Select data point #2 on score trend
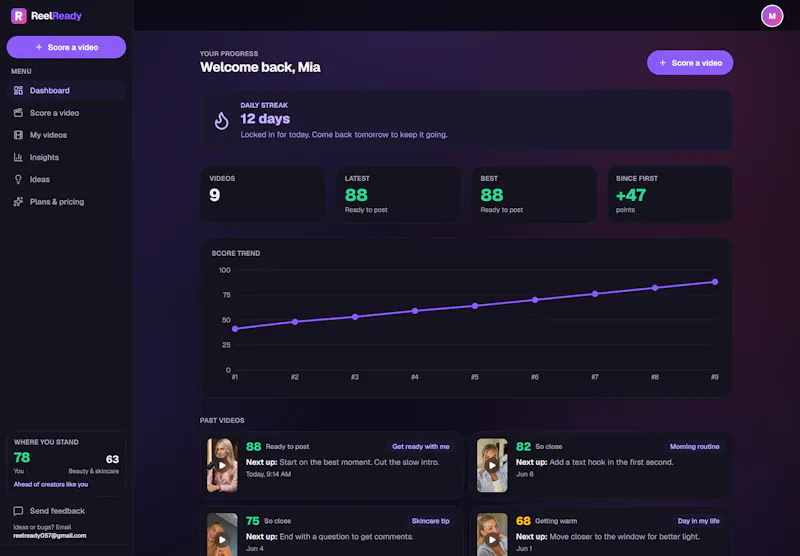This screenshot has height=556, width=800. tap(295, 322)
